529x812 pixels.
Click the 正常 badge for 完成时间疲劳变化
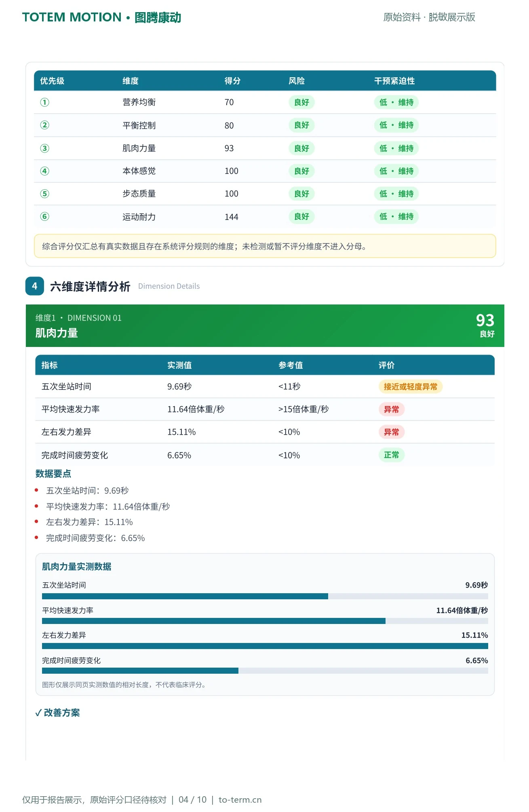click(392, 455)
